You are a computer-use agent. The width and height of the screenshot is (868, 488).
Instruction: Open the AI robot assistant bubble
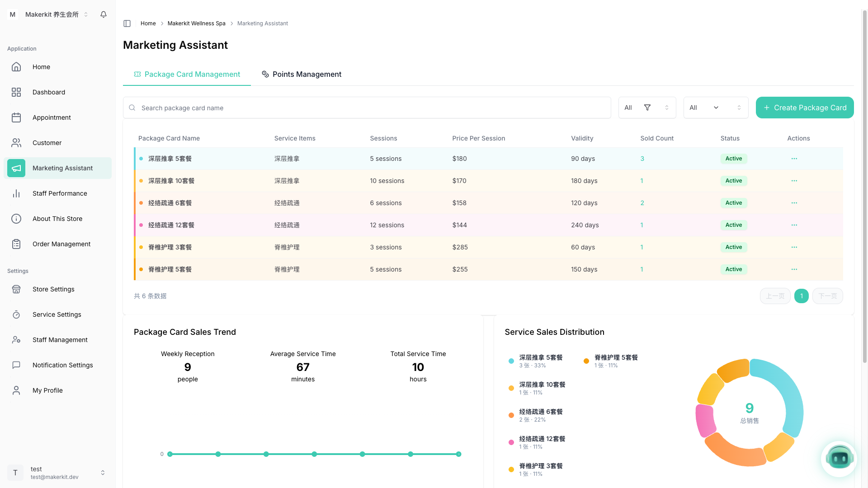click(839, 458)
